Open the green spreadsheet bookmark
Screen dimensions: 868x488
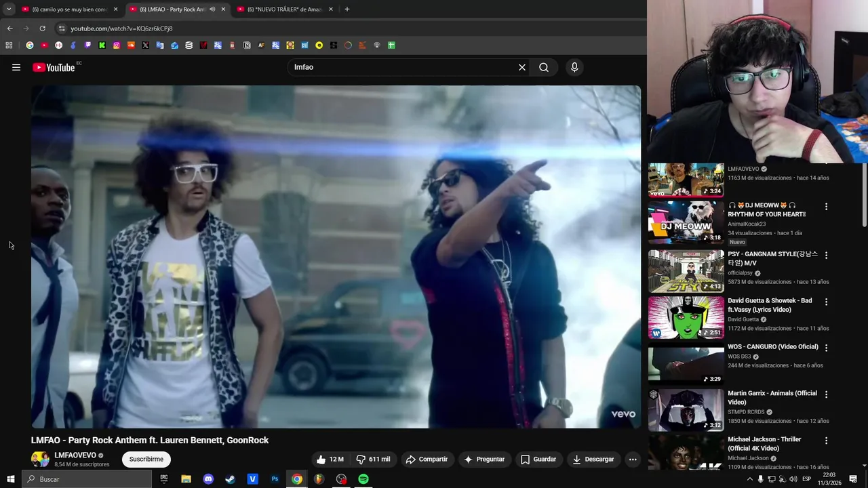click(391, 45)
